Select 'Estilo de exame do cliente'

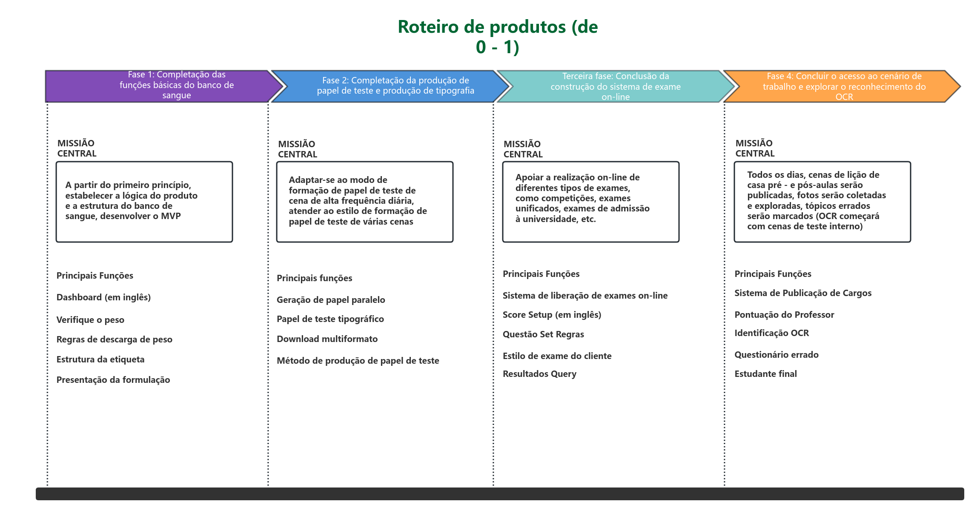557,356
